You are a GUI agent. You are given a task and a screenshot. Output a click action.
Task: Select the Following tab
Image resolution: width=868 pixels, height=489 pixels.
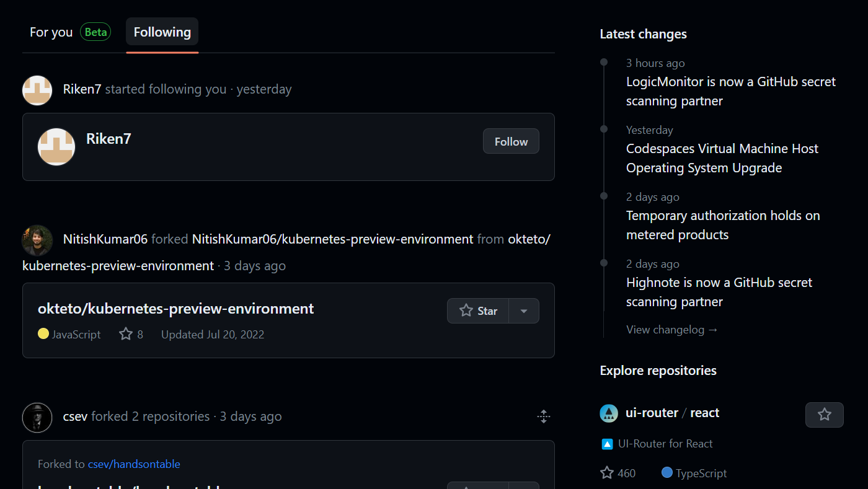[161, 32]
